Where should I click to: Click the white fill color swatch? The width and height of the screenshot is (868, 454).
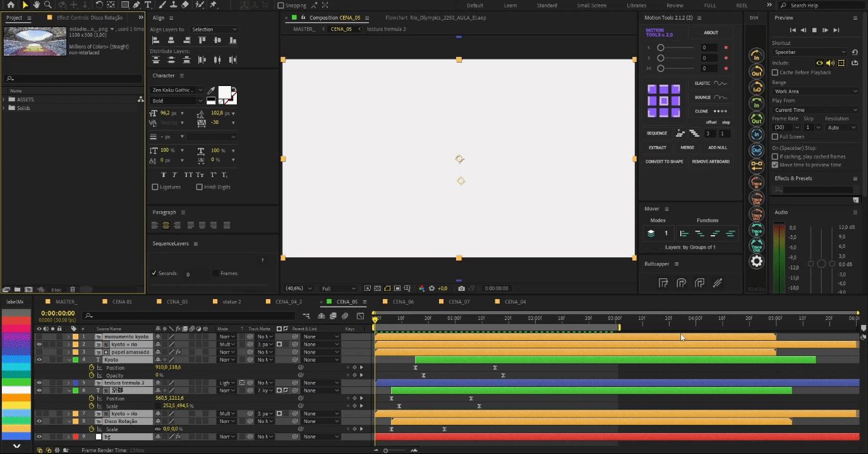pos(224,93)
